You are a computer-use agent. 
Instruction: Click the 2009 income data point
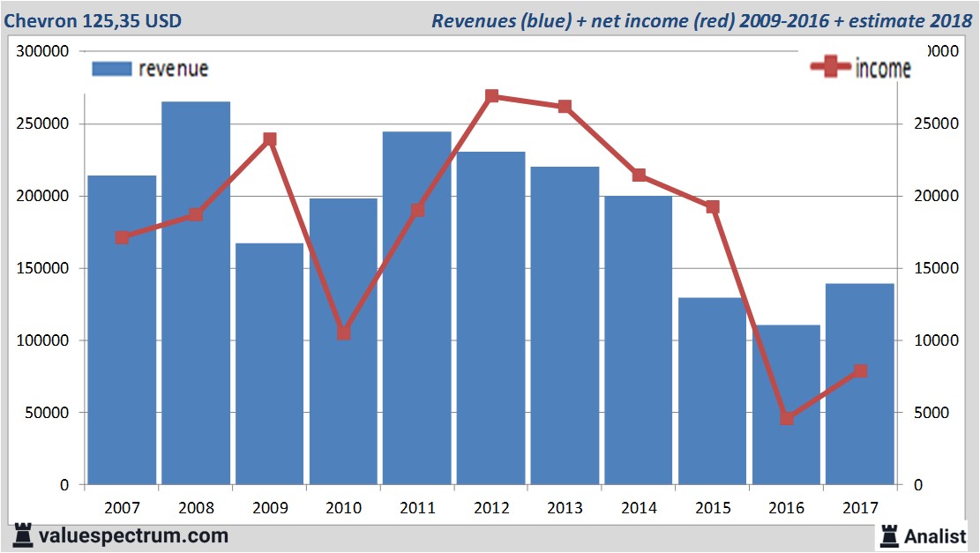[x=270, y=138]
